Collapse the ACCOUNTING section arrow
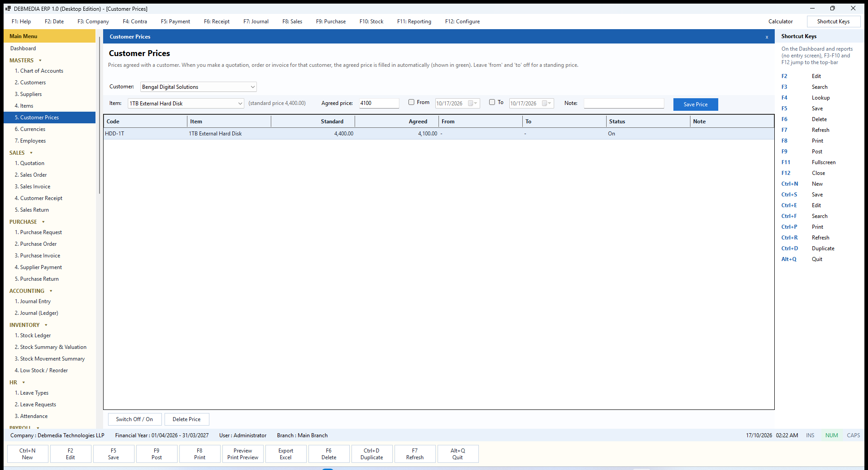 pyautogui.click(x=51, y=291)
